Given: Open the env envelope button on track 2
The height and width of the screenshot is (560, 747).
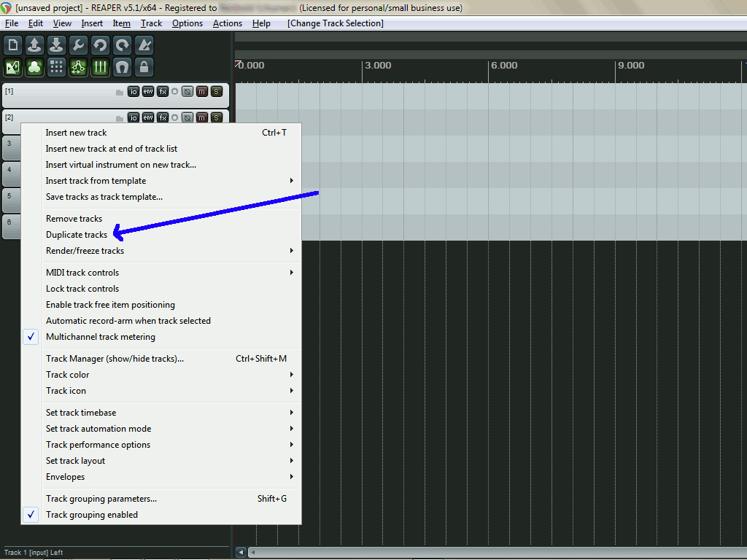Looking at the screenshot, I should point(148,117).
